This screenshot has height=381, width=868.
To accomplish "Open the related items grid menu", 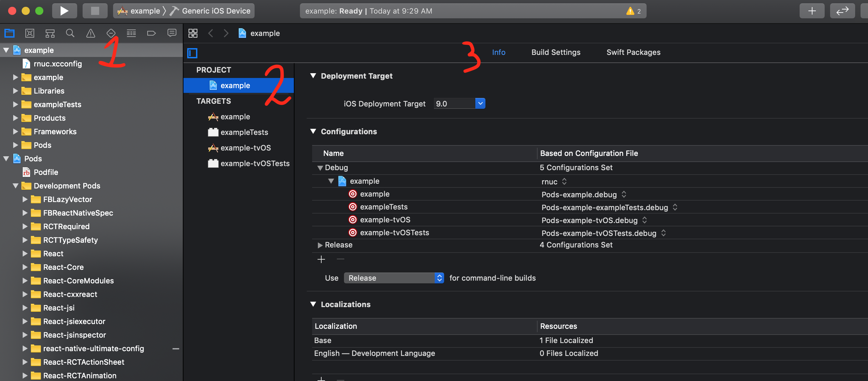I will point(193,33).
